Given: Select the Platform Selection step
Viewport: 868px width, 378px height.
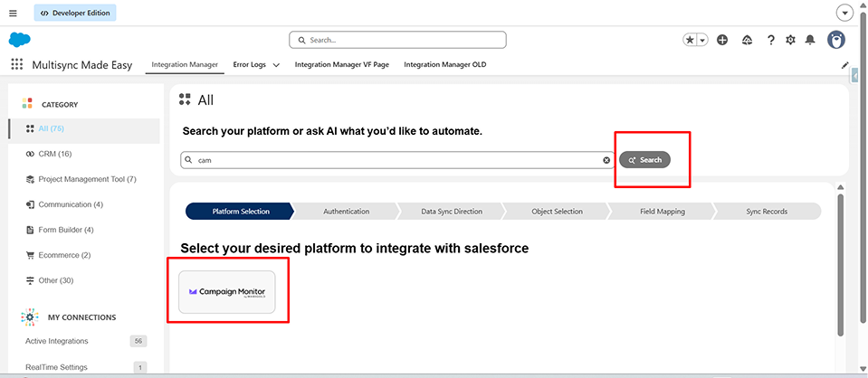Looking at the screenshot, I should [x=240, y=212].
